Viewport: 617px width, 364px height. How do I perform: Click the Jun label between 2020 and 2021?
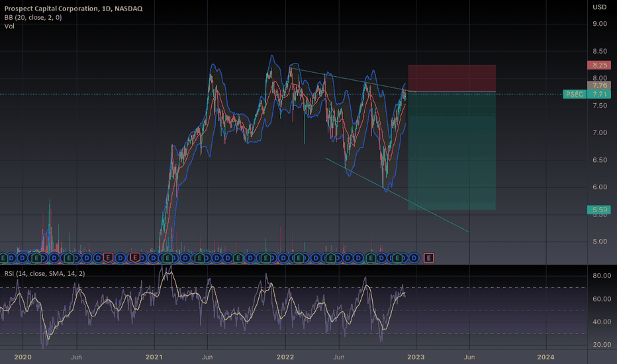coord(76,357)
